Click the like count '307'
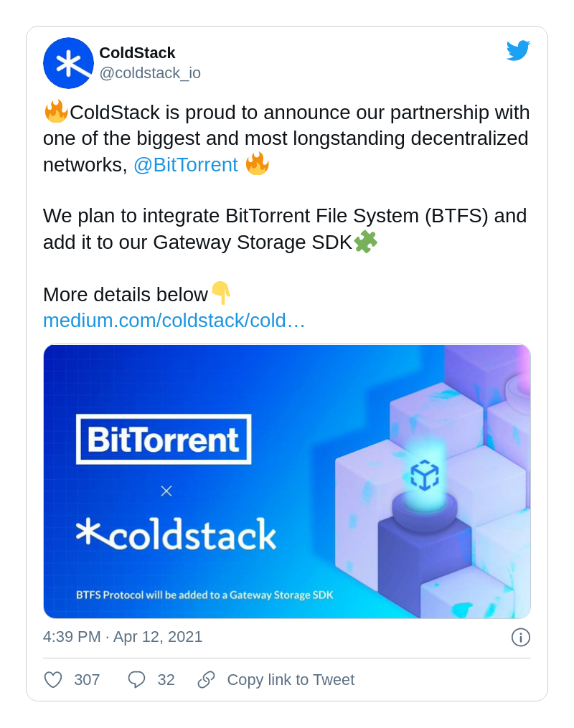Viewport: 574px width, 728px height. point(88,679)
